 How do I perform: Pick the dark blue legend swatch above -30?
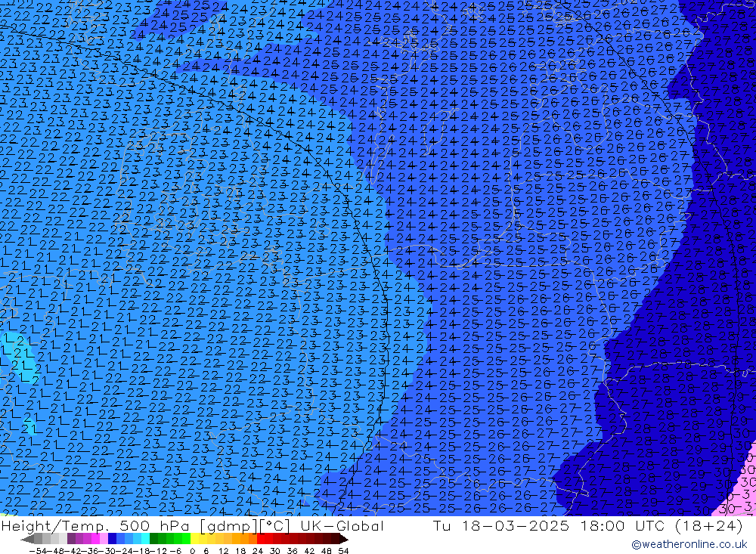point(112,539)
